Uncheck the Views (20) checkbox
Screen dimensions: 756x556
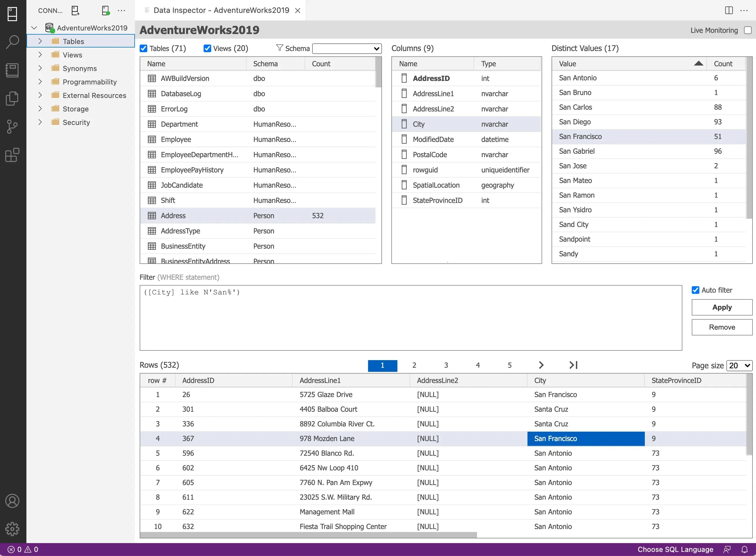coord(207,48)
